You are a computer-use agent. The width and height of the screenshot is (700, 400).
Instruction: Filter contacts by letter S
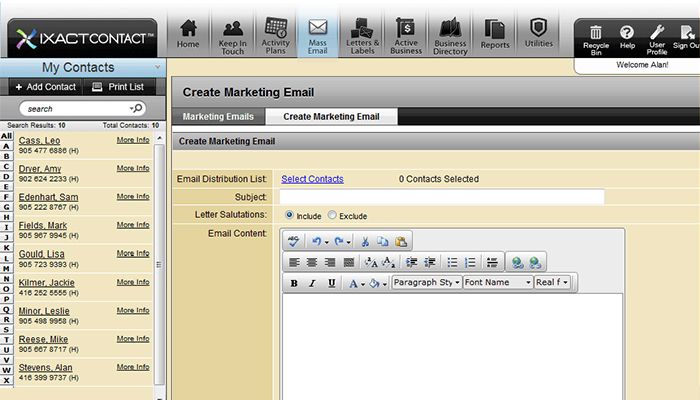[x=6, y=329]
